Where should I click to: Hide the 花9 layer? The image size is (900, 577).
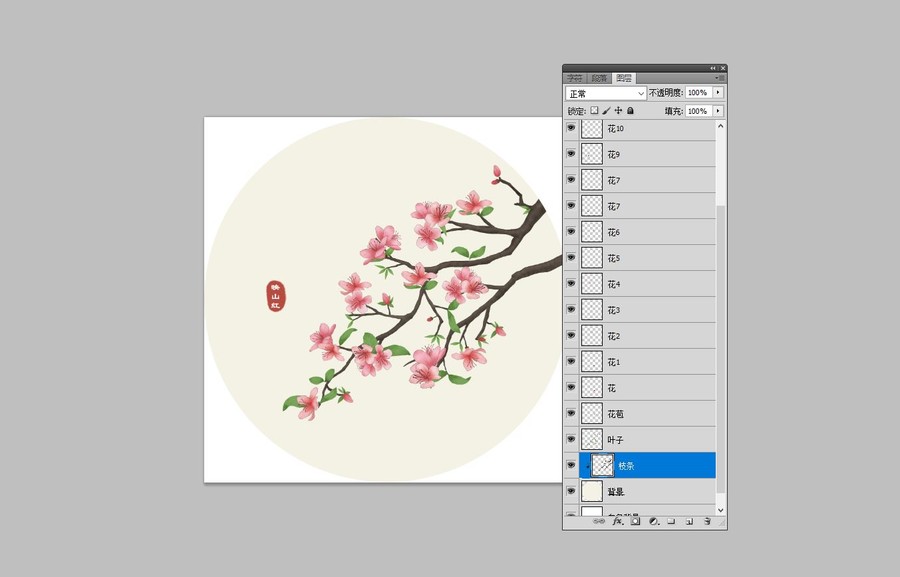[x=571, y=154]
